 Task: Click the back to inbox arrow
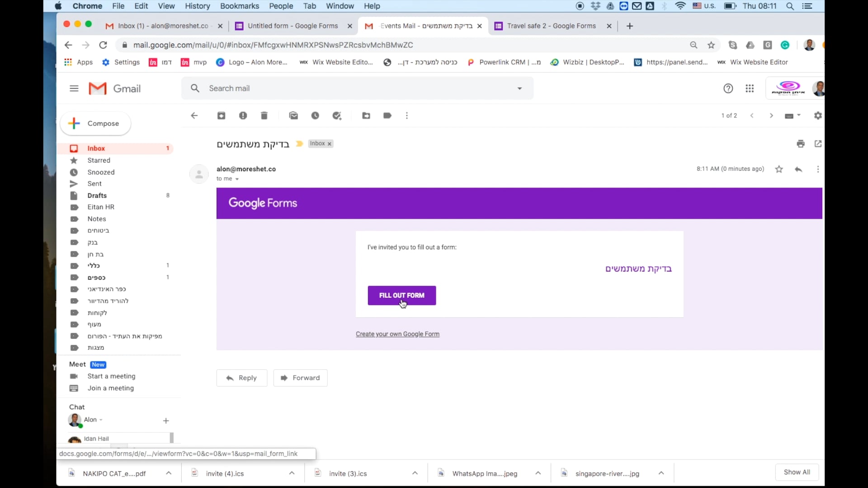(194, 116)
